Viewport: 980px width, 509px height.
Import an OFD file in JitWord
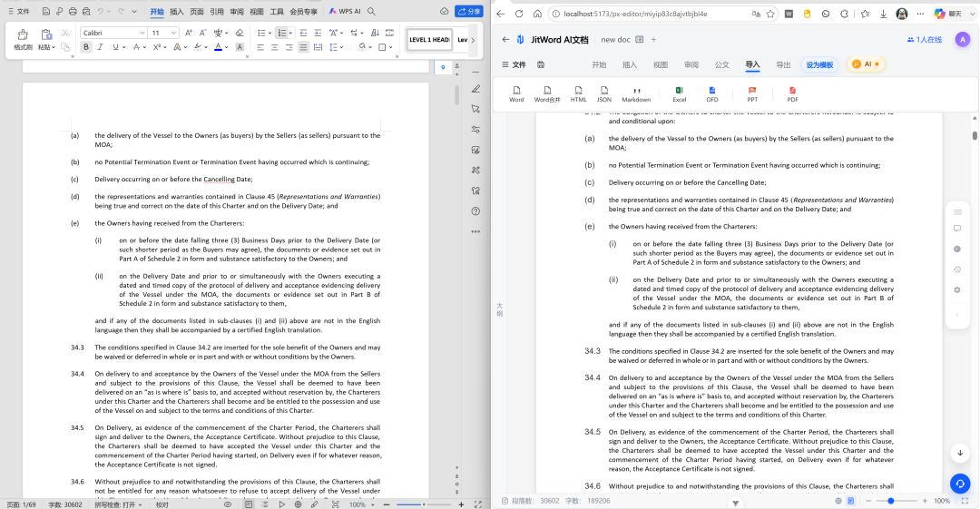coord(712,93)
